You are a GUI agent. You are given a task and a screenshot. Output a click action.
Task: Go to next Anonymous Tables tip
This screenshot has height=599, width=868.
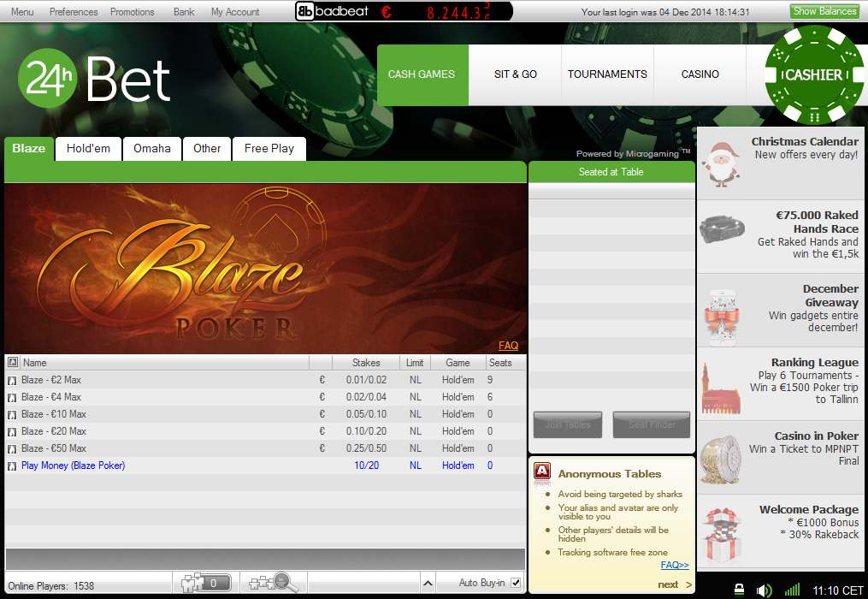point(675,584)
